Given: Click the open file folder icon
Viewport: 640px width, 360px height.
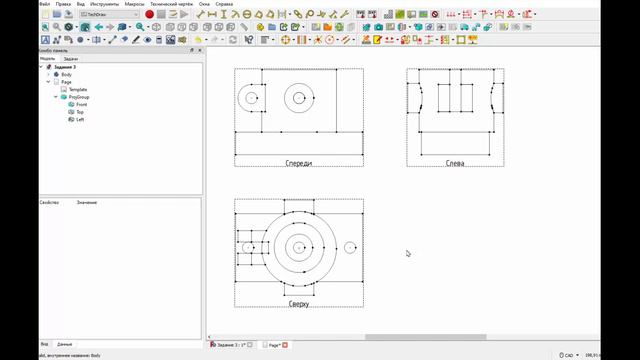Looking at the screenshot, I should click(57, 14).
